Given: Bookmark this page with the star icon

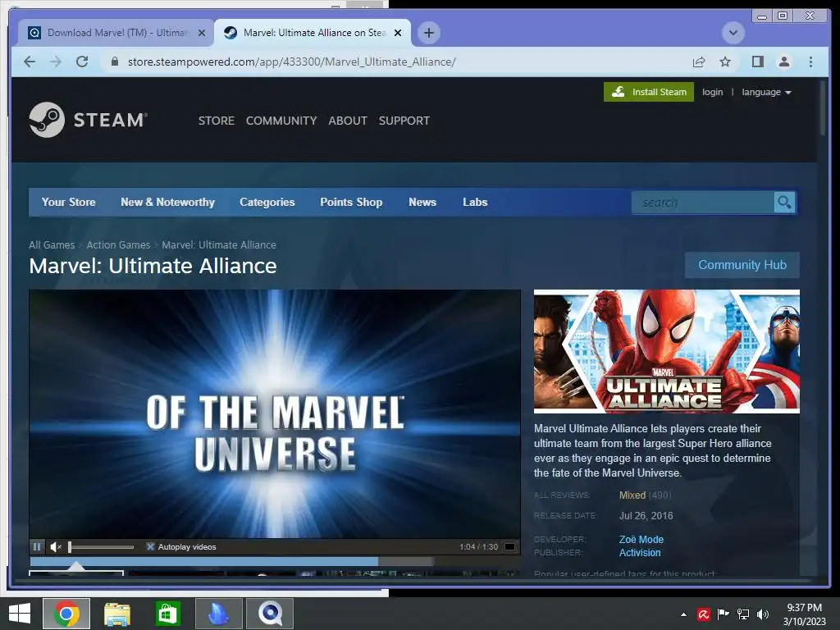Looking at the screenshot, I should click(725, 62).
